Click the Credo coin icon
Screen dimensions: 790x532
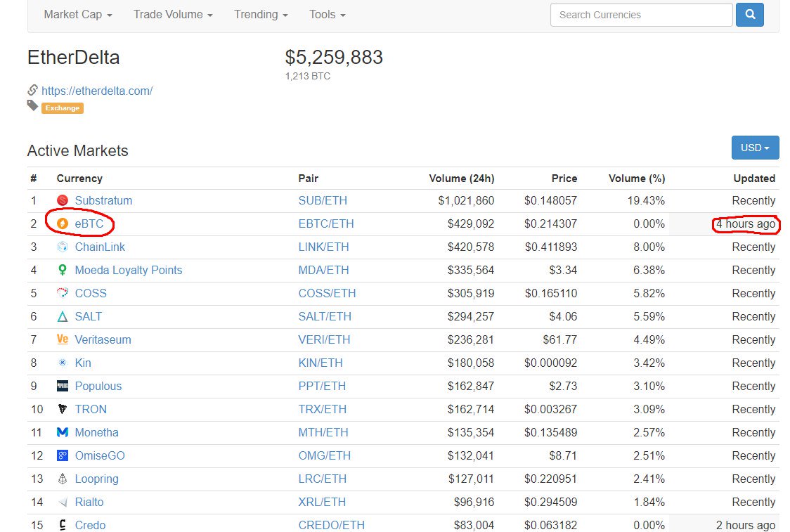pos(63,525)
